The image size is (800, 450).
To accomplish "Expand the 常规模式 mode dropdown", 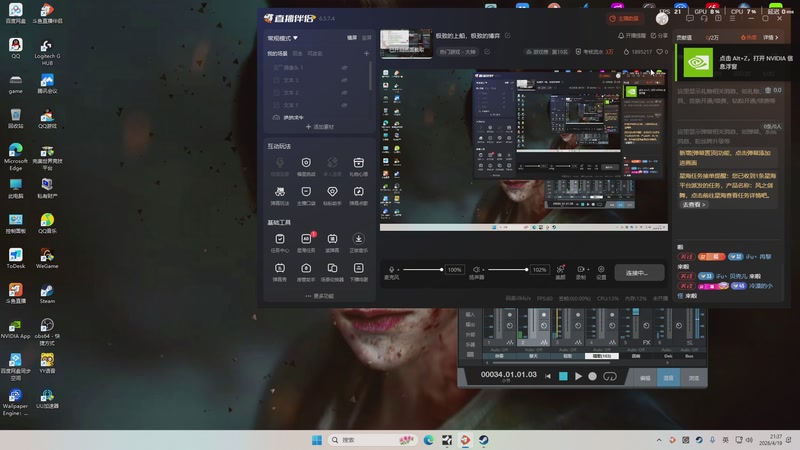I will tap(283, 38).
